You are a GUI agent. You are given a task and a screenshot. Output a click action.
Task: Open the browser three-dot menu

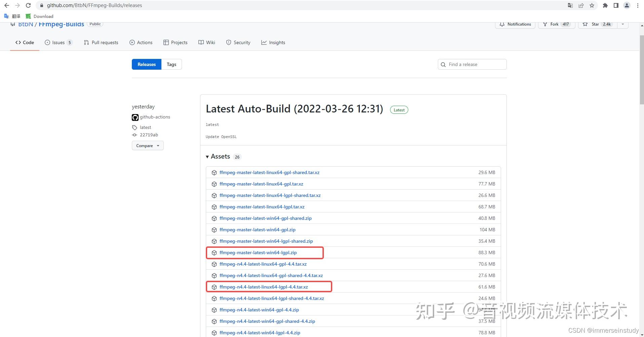pos(638,5)
